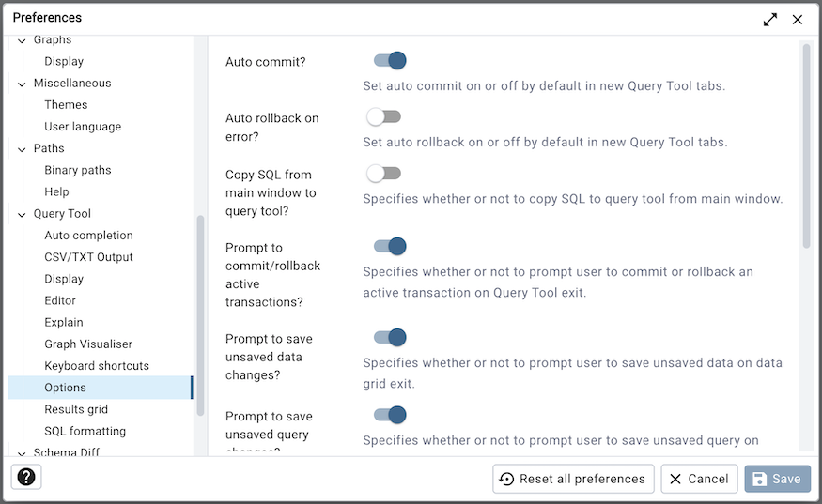Maximize the Preferences dialog with the expand arrows
Image resolution: width=822 pixels, height=504 pixels.
770,20
